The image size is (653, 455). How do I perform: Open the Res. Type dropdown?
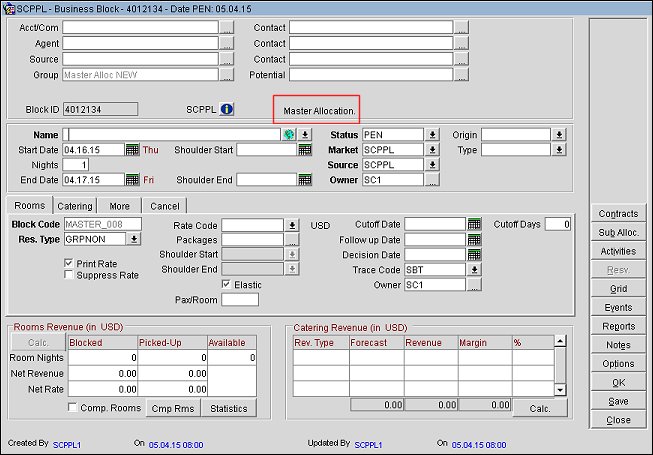tap(134, 240)
